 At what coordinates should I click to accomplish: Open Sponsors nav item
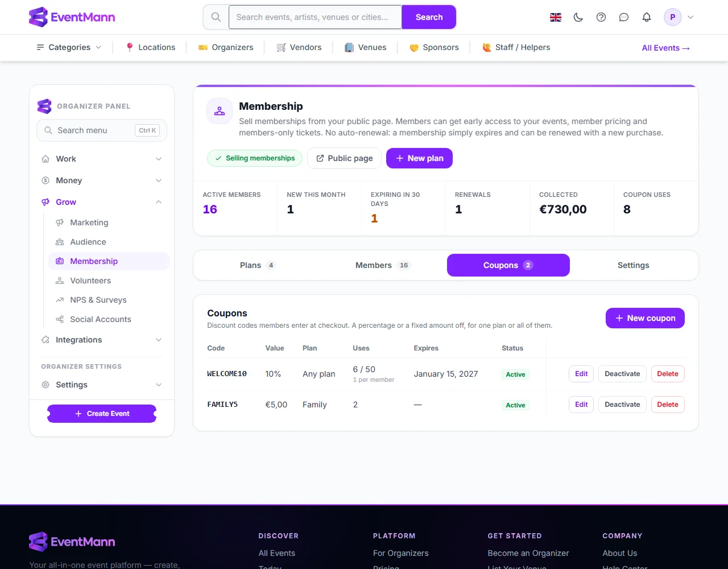(x=435, y=47)
